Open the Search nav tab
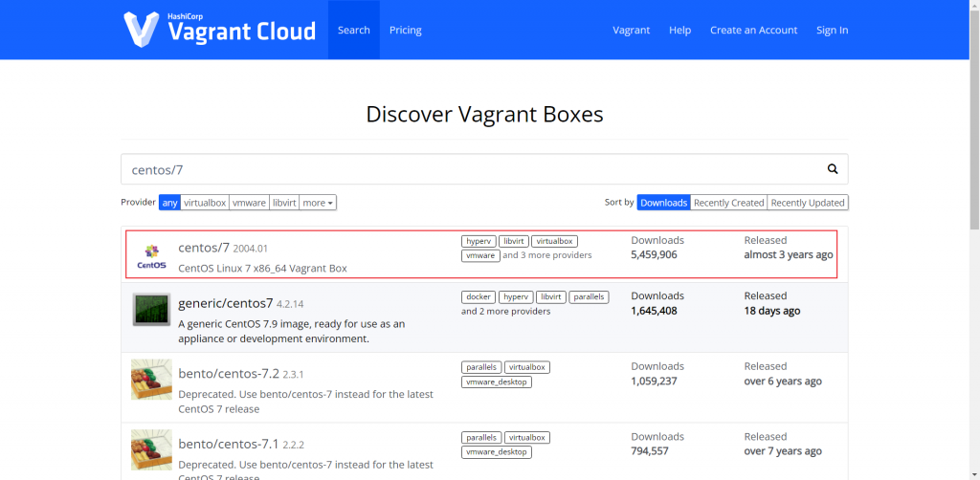Image resolution: width=980 pixels, height=480 pixels. click(x=354, y=30)
